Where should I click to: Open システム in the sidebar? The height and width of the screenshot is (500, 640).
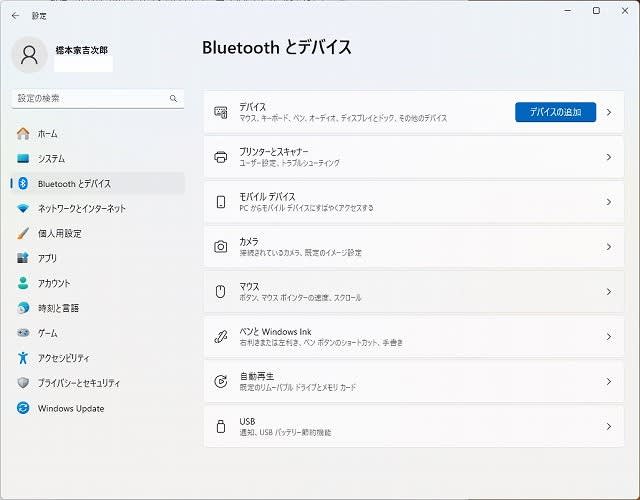pyautogui.click(x=51, y=159)
